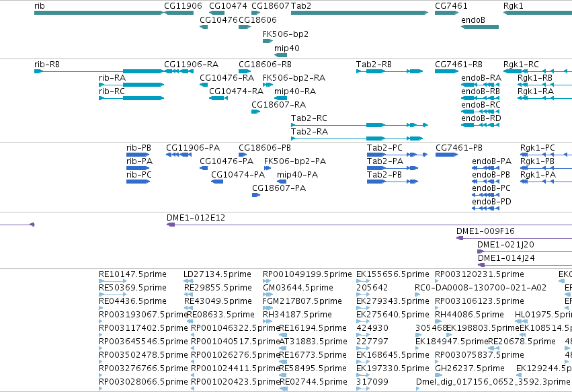Image resolution: width=572 pixels, height=392 pixels.
Task: Select EST 317099
Action: (x=372, y=382)
